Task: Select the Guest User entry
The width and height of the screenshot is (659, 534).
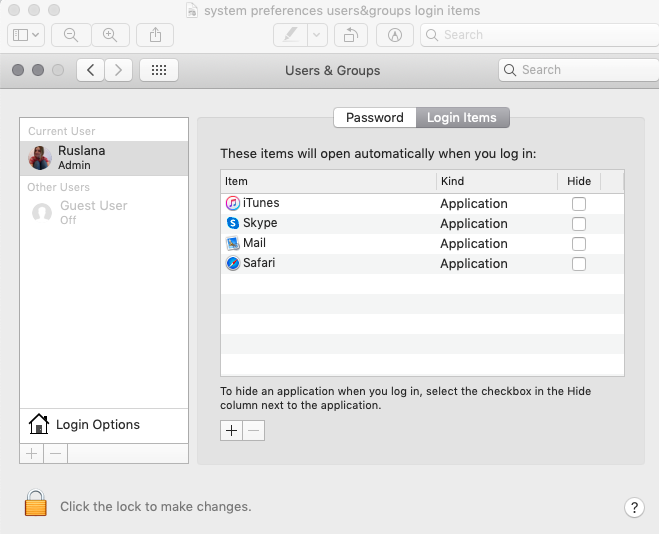Action: point(104,212)
